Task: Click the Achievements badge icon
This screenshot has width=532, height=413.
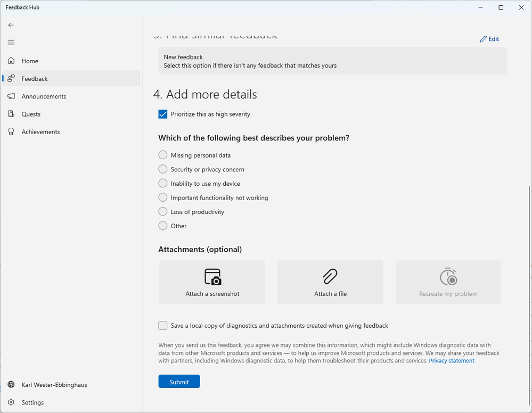Action: [x=11, y=131]
